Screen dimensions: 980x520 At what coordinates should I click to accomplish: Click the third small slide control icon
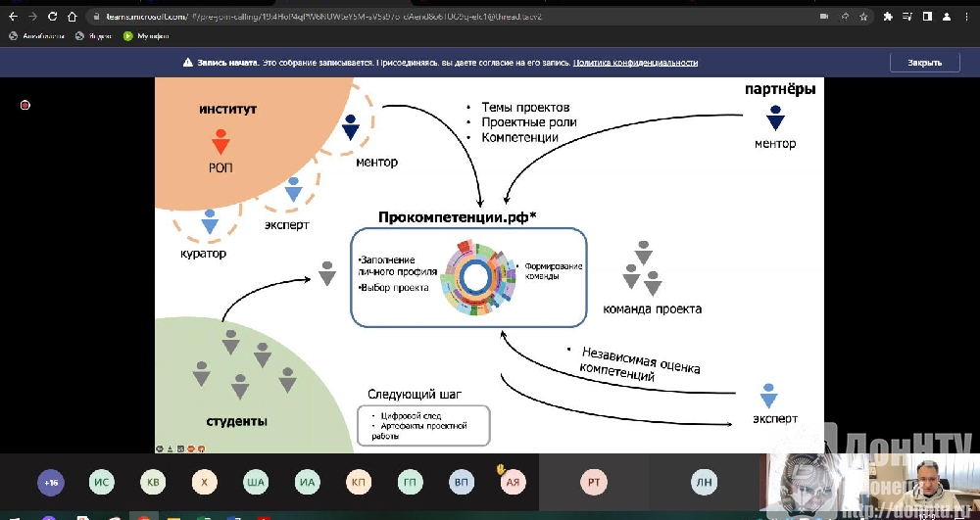click(180, 449)
